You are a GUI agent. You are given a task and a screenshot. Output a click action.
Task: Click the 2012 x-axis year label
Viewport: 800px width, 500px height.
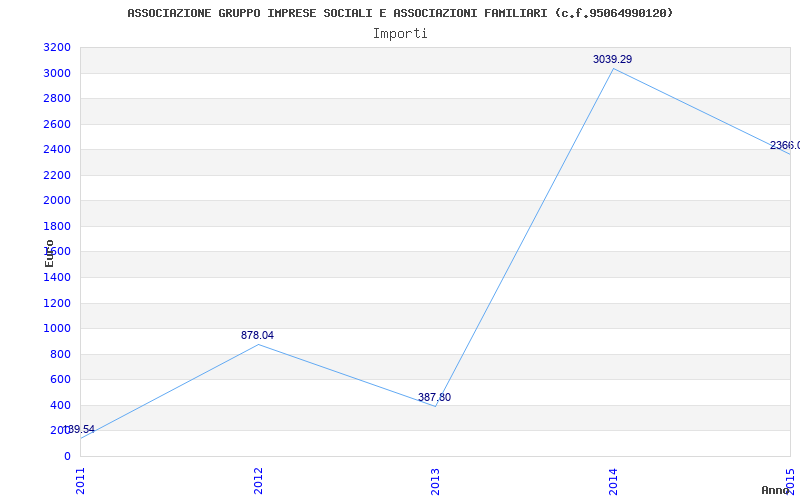(258, 480)
